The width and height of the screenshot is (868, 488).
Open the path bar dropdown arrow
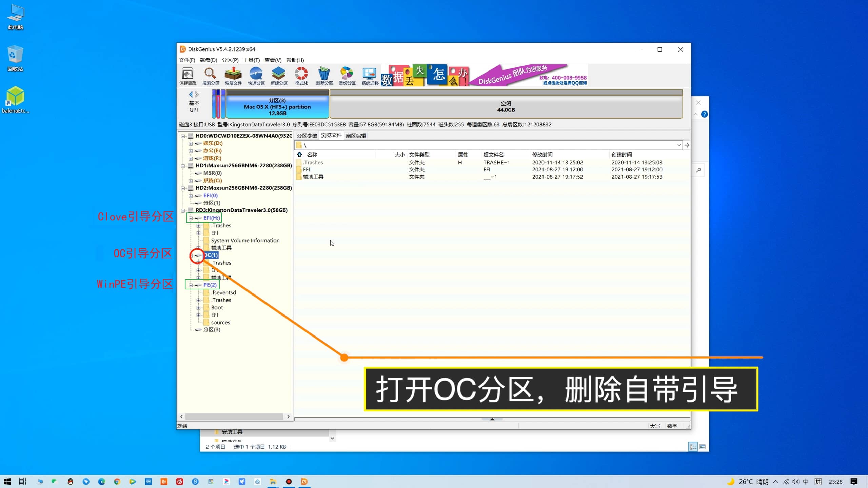click(679, 145)
